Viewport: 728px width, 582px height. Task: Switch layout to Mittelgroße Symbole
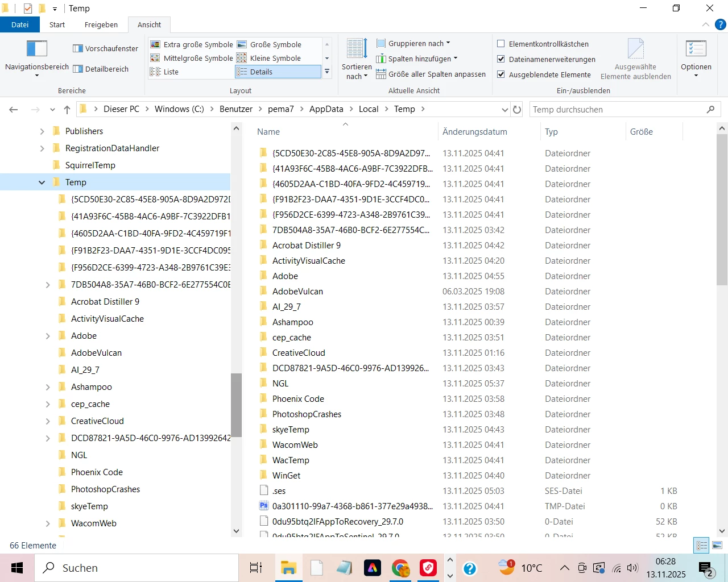pyautogui.click(x=192, y=58)
